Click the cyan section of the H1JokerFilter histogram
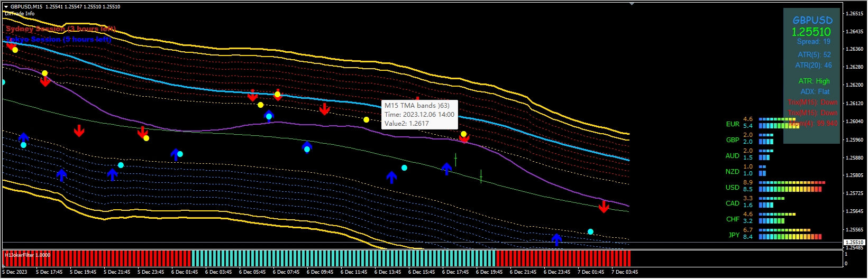 pyautogui.click(x=343, y=258)
